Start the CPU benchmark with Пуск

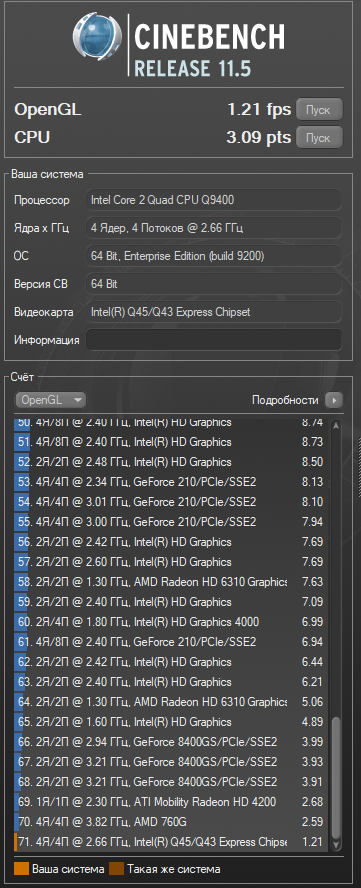click(x=319, y=137)
